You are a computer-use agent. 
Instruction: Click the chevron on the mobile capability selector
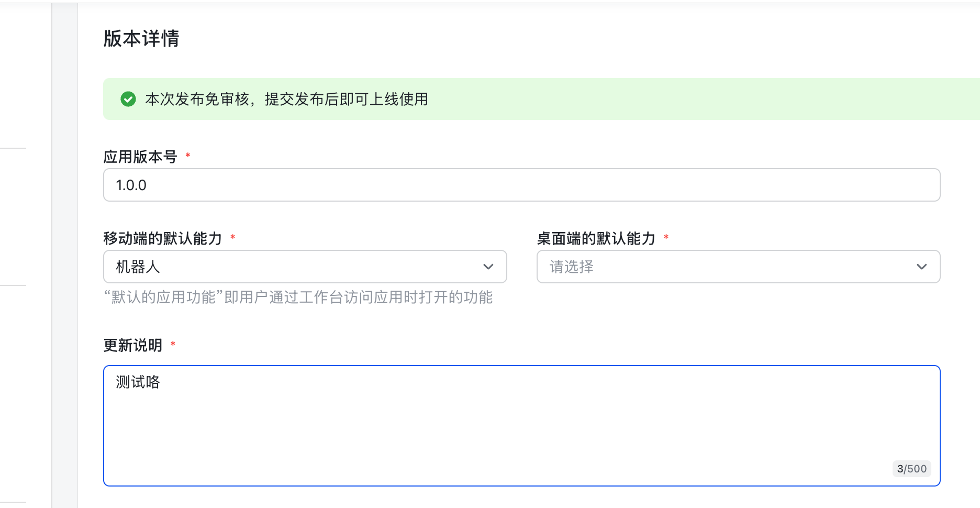pyautogui.click(x=488, y=267)
